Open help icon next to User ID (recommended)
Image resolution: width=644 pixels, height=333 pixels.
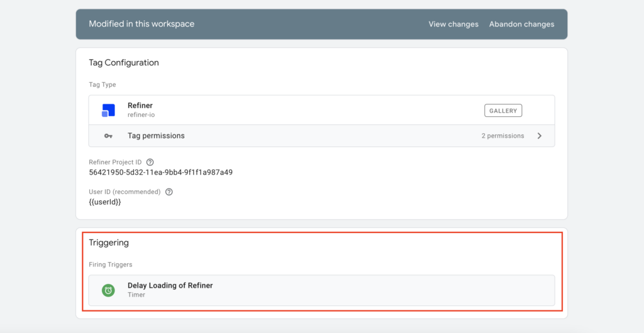click(x=169, y=192)
